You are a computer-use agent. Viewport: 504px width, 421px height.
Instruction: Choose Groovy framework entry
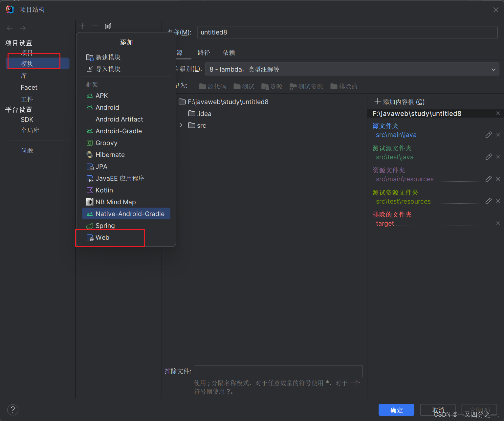coord(126,143)
